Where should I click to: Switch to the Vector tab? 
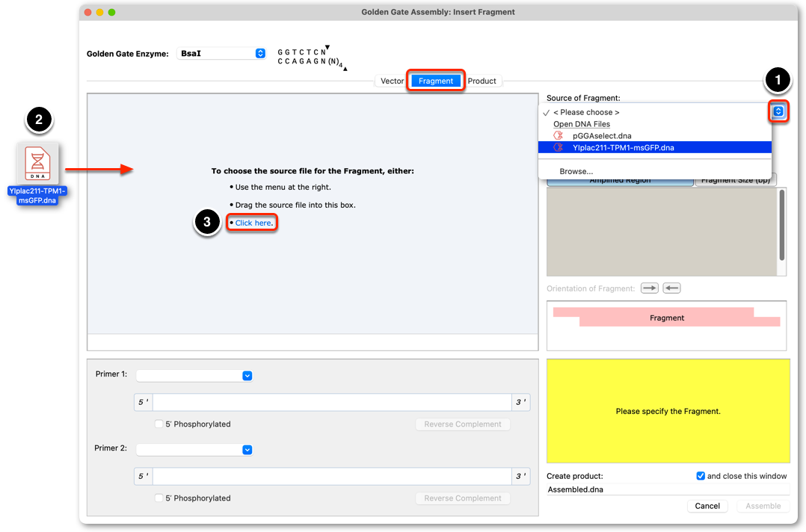(x=393, y=81)
